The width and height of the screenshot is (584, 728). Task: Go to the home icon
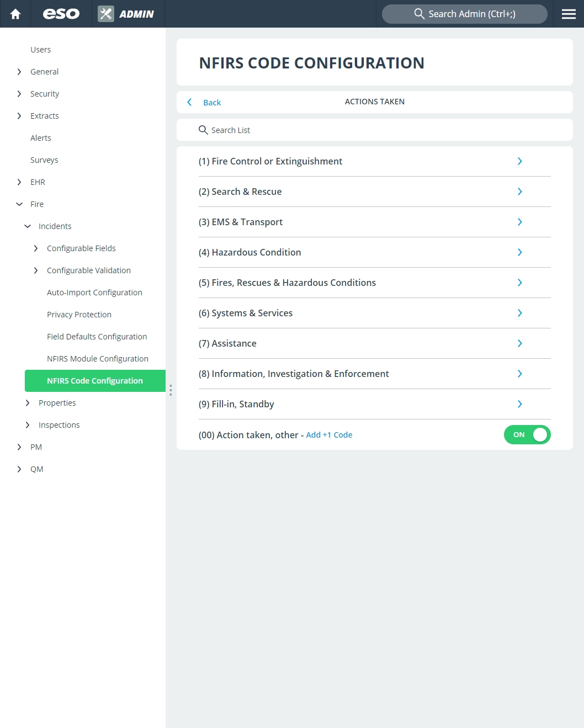tap(15, 14)
